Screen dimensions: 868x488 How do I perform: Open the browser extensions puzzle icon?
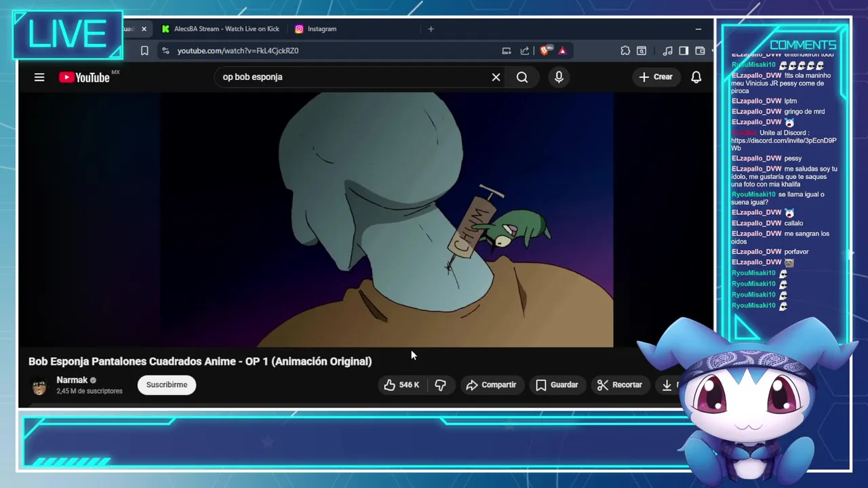[625, 51]
